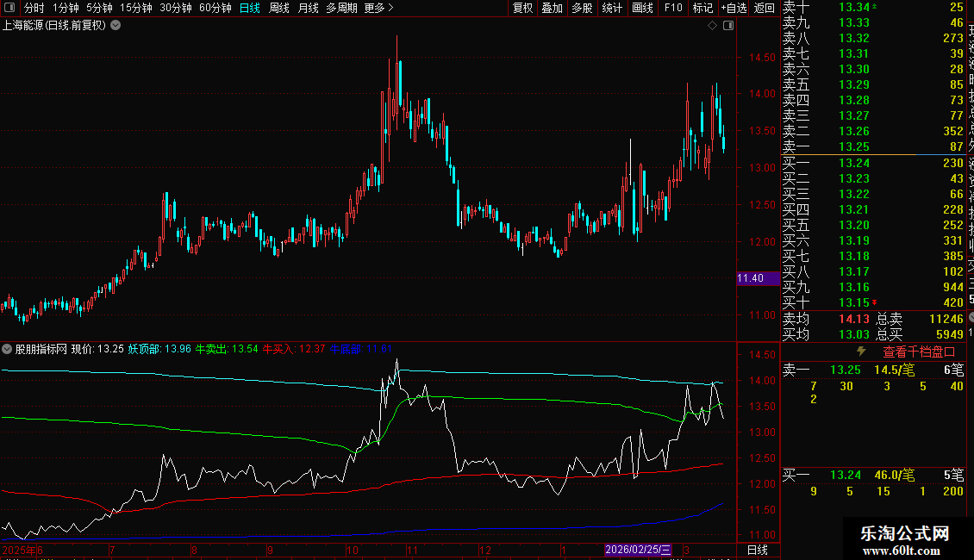The image size is (974, 560).
Task: Click the down-arrow icon beside 13.15
Action: [x=875, y=302]
